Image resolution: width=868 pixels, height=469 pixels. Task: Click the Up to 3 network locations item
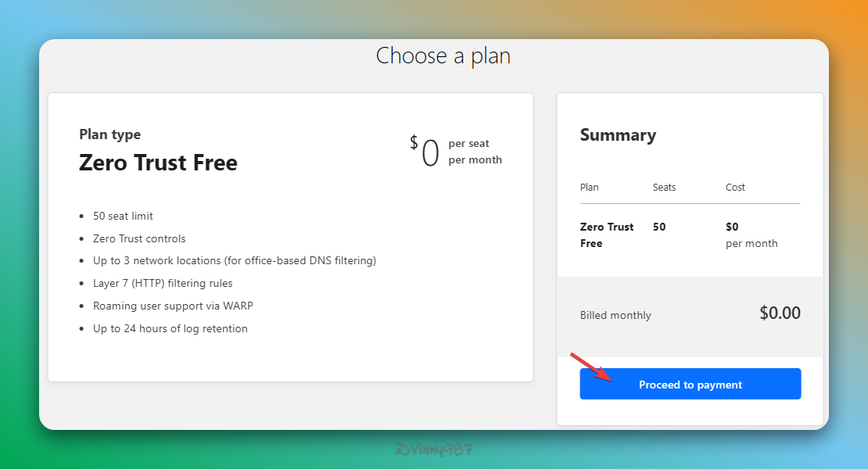(234, 260)
